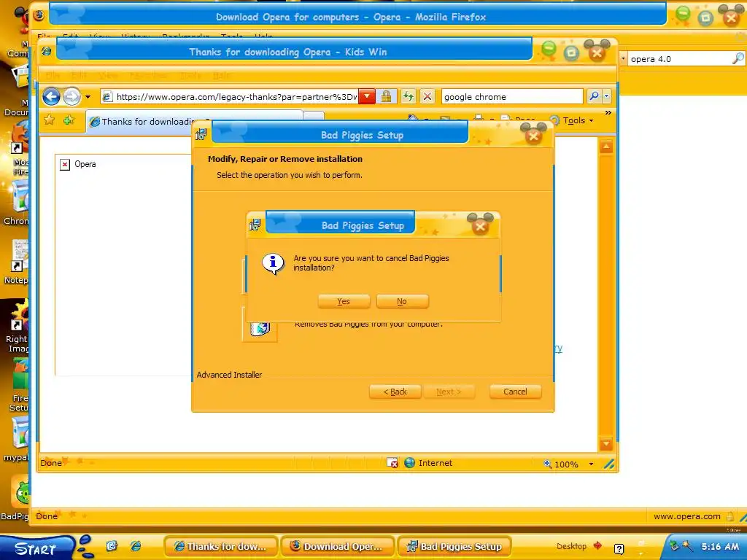Click the blocked popup icon in IE status bar
This screenshot has height=560, width=747.
[x=392, y=463]
